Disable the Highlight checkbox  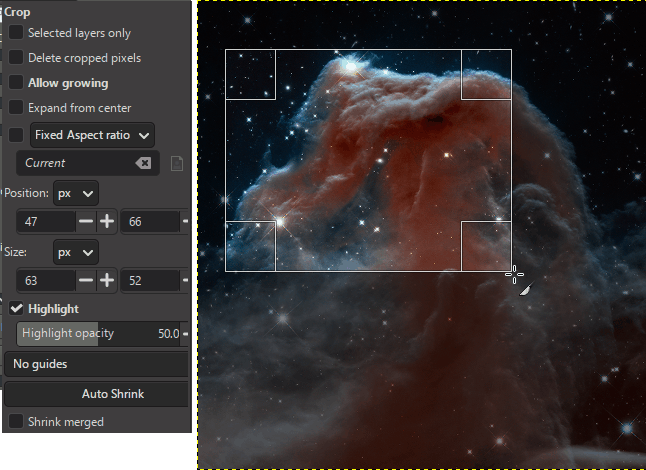pyautogui.click(x=16, y=309)
